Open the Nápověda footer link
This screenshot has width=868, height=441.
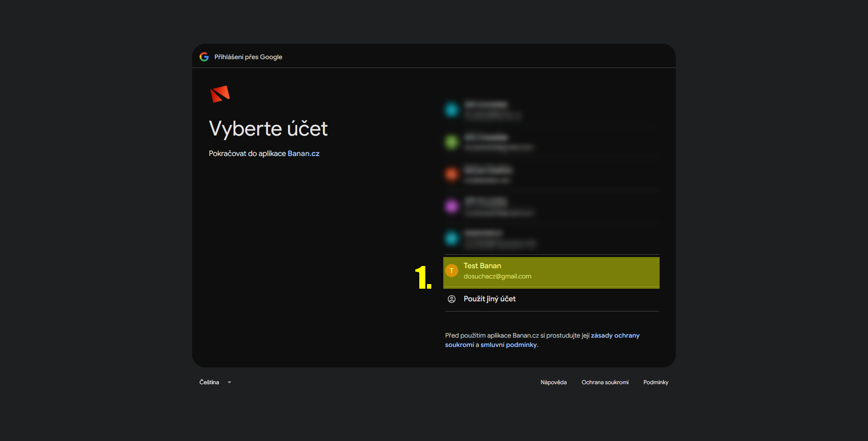point(554,382)
